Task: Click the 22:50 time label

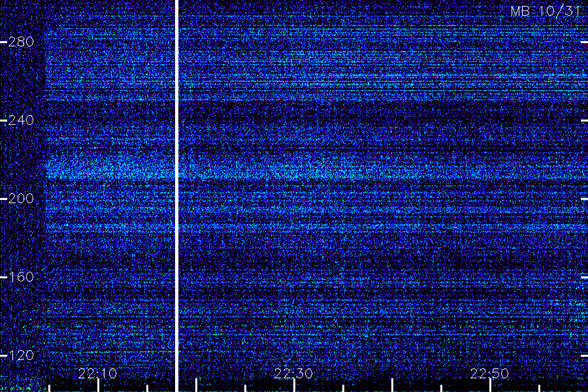Action: pos(489,374)
